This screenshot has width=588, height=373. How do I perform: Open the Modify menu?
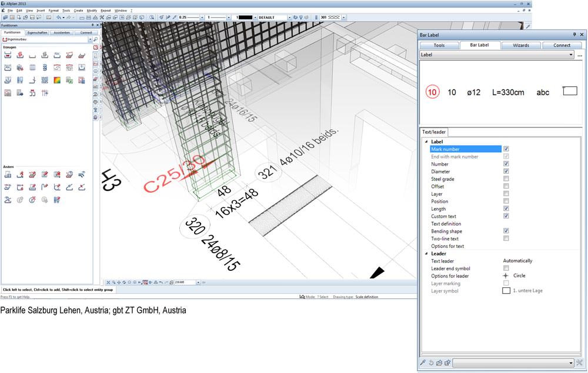tap(92, 11)
